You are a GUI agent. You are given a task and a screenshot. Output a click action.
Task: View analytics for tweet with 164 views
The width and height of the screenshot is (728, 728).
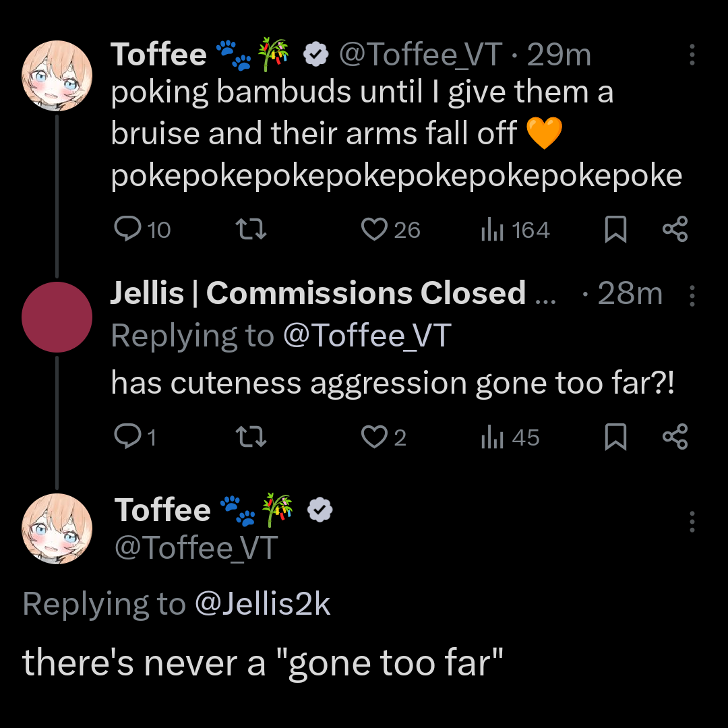click(493, 231)
